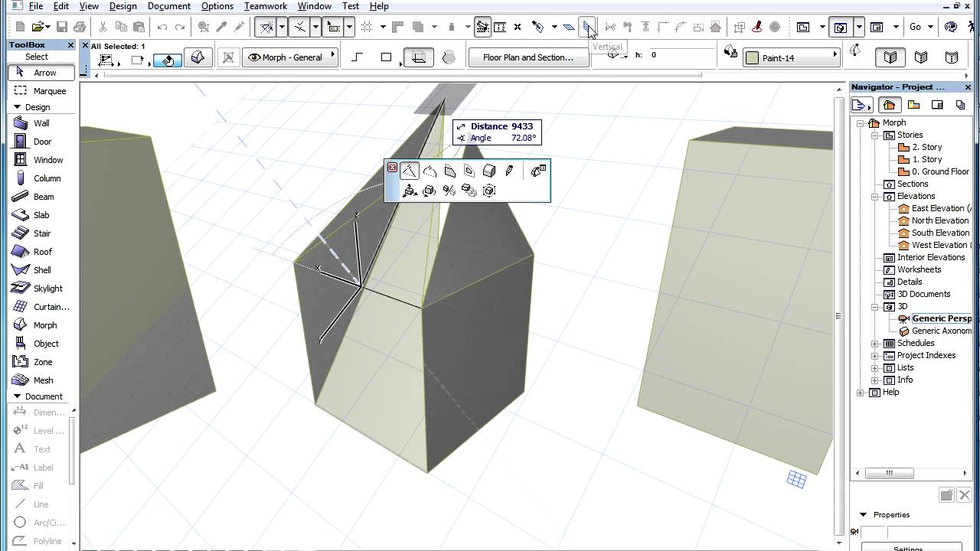
Task: Click the Floor Plan and Section button
Action: coord(528,57)
